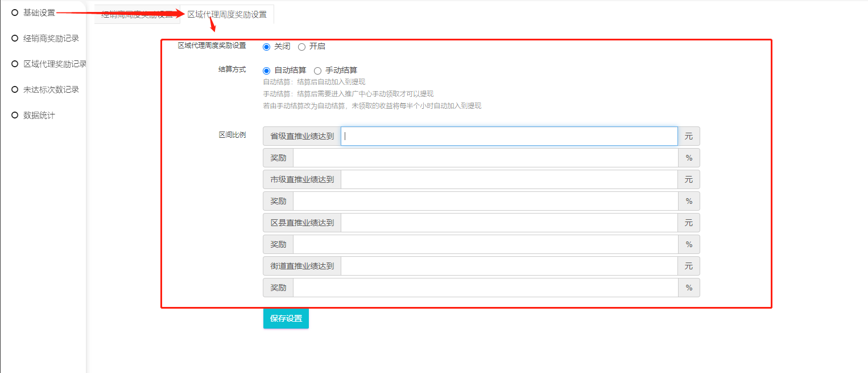868x373 pixels.
Task: Click the 街道直推业绩达到 input field
Action: (509, 266)
